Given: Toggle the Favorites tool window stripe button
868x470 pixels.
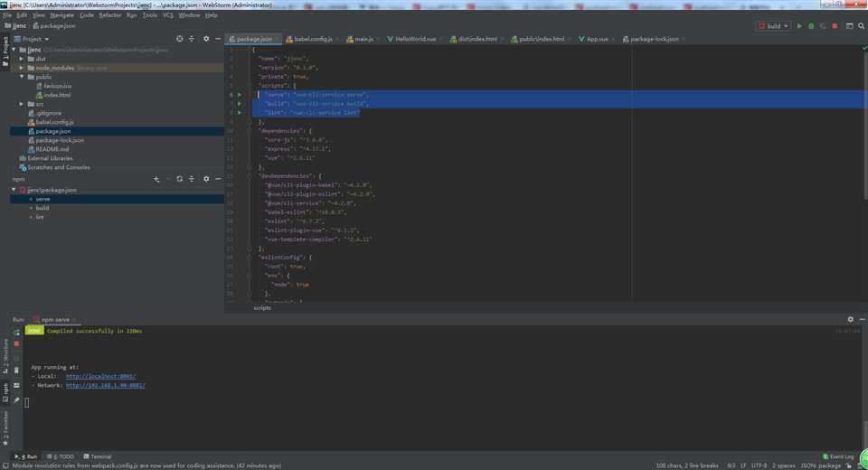Looking at the screenshot, I should tap(5, 428).
